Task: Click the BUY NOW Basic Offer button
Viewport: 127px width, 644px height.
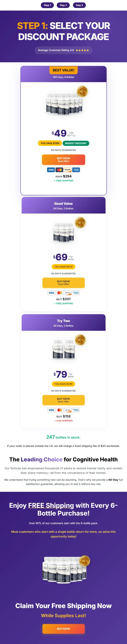Action: click(x=63, y=400)
